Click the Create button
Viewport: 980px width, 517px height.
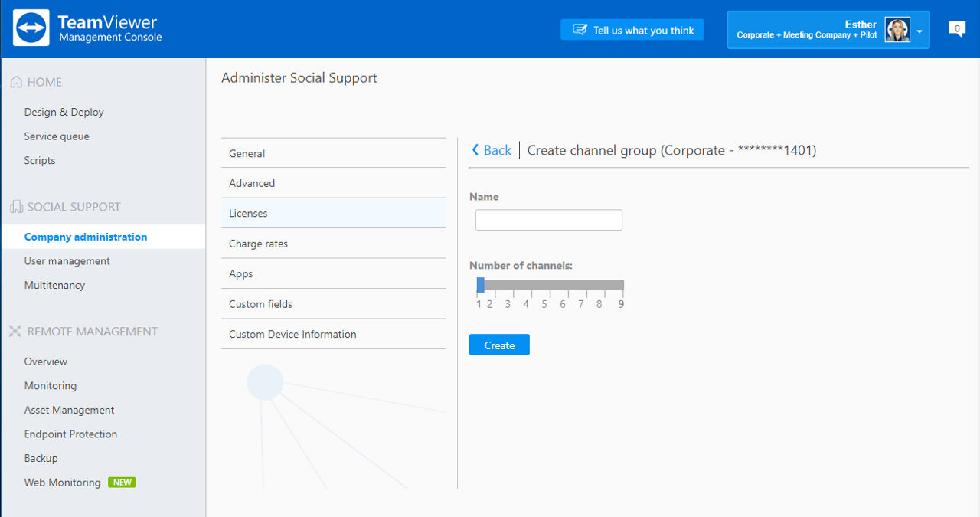coord(499,345)
